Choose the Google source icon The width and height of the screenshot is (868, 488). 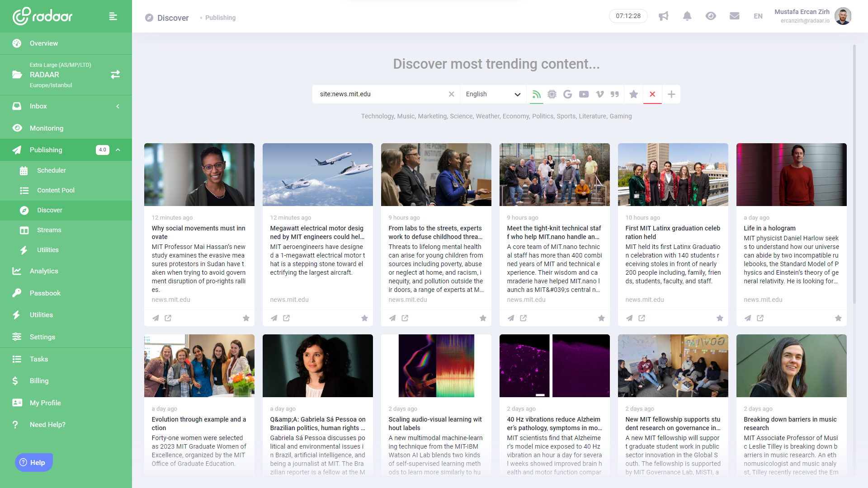tap(568, 94)
